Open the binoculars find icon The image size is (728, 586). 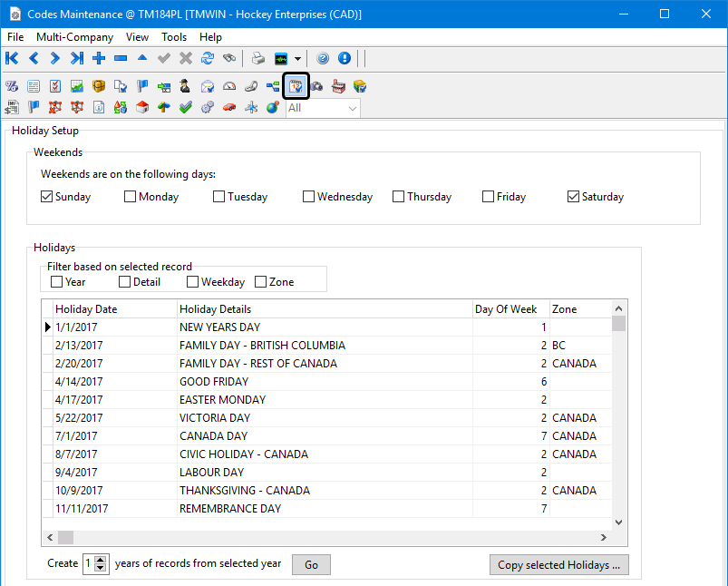[x=229, y=59]
